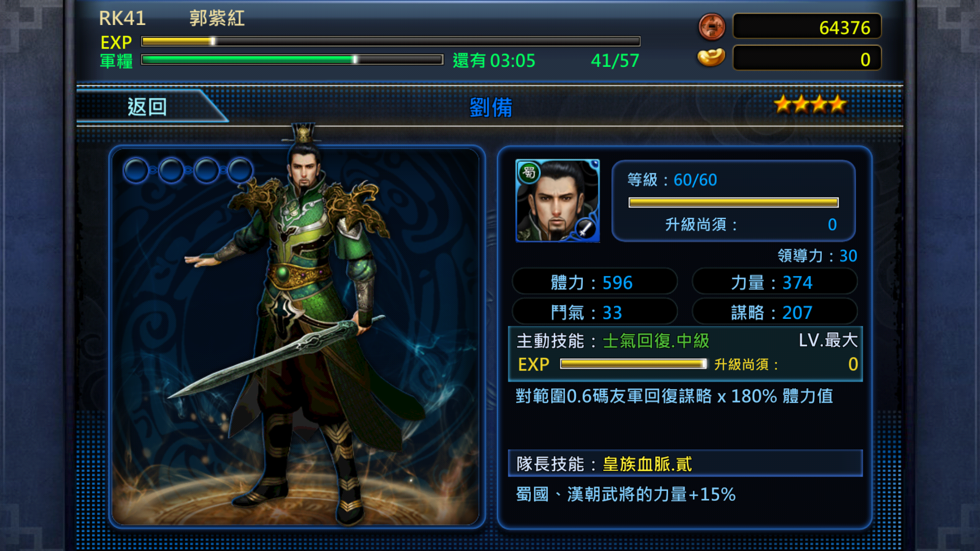Select the third blue equipment orb slot
The height and width of the screenshot is (551, 980).
click(206, 170)
